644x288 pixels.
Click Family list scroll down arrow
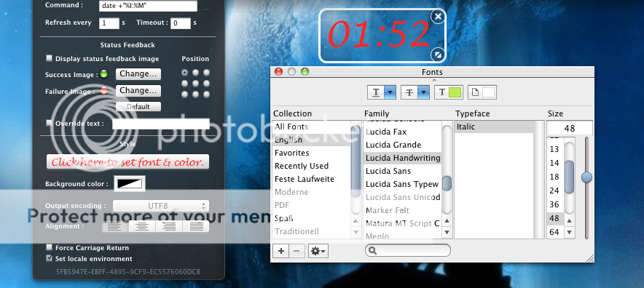(x=447, y=233)
